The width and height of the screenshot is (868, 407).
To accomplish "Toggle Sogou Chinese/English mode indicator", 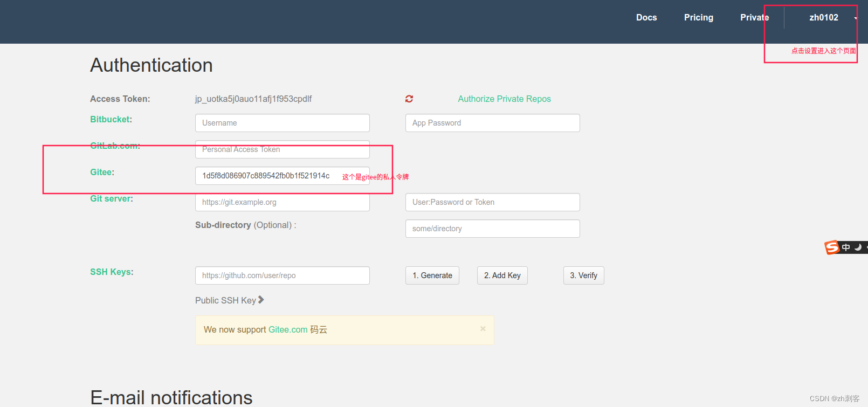I will pyautogui.click(x=846, y=247).
